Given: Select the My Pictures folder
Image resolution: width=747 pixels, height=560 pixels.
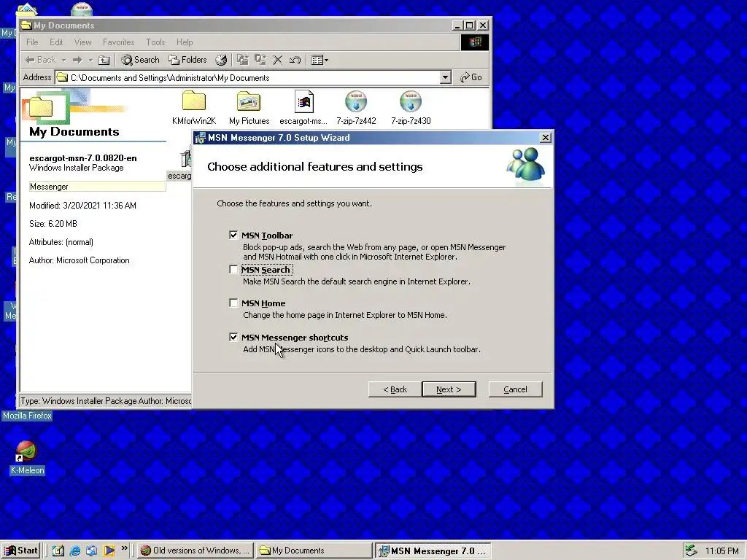Looking at the screenshot, I should 249,108.
